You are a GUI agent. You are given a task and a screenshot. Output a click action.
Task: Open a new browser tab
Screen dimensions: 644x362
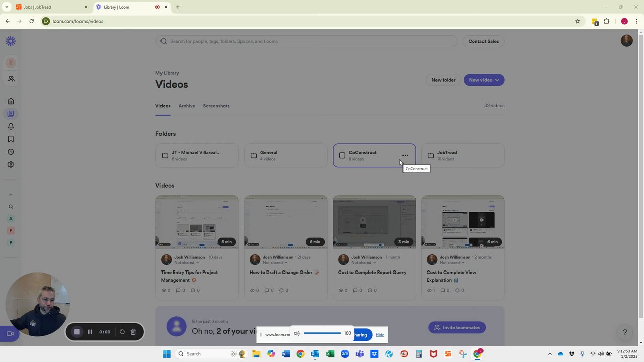coord(178,7)
